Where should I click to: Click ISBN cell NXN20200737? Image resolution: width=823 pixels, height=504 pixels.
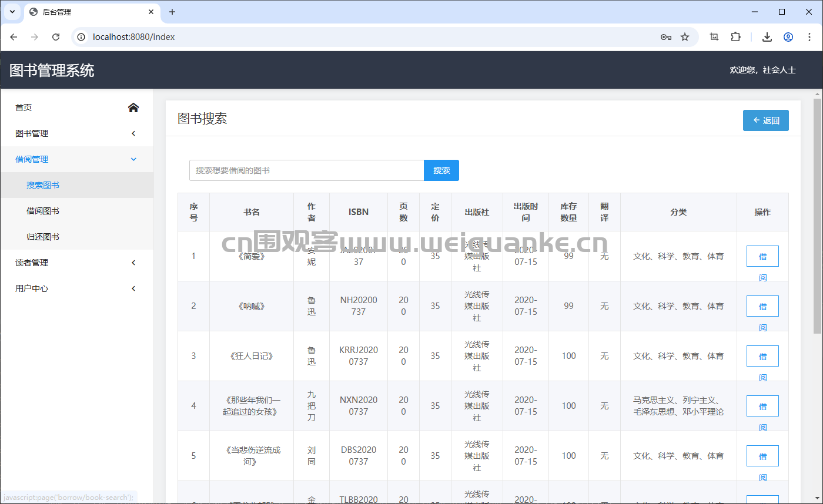click(x=359, y=406)
